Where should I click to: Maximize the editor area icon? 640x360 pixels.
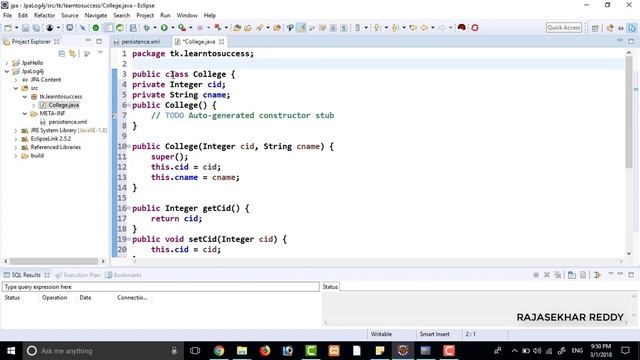[x=631, y=41]
